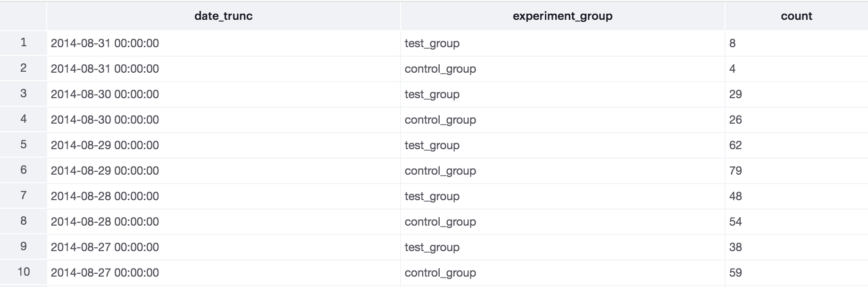Select the count cell showing 79

click(x=735, y=171)
